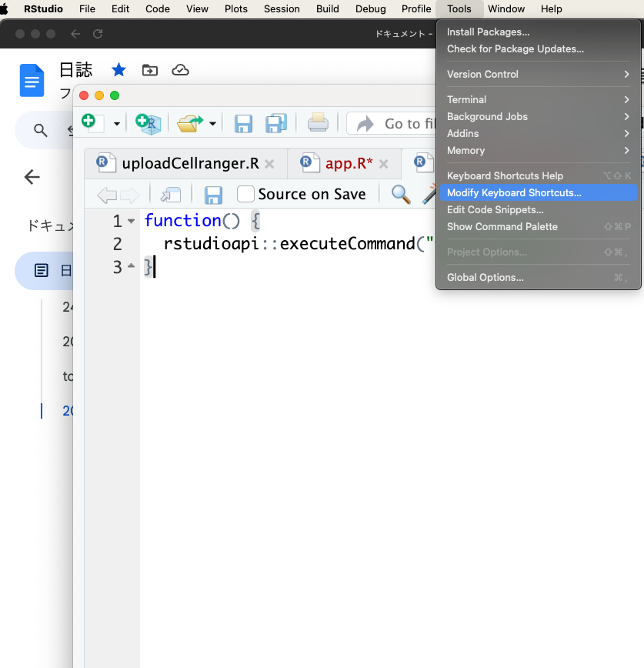
Task: Expand the Terminal submenu
Action: pyautogui.click(x=538, y=100)
